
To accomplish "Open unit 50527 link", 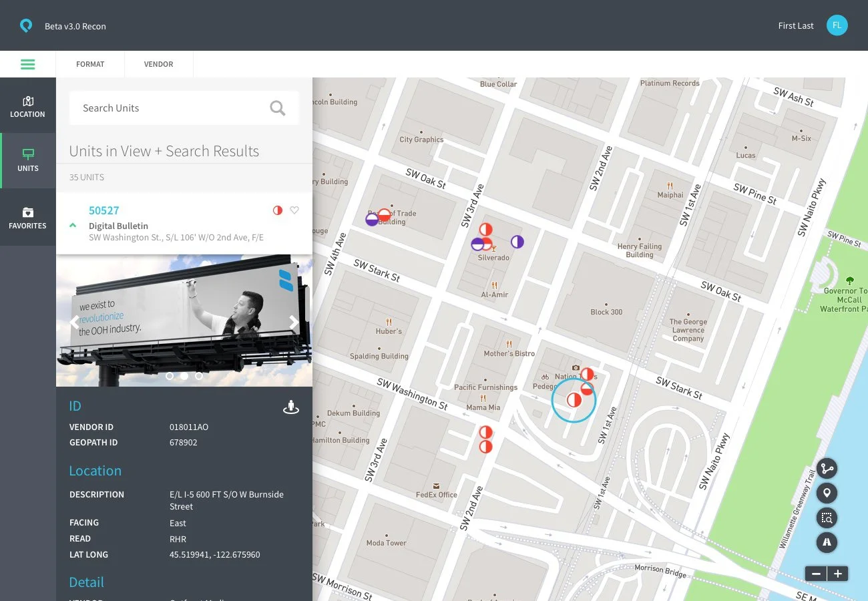I will click(104, 210).
